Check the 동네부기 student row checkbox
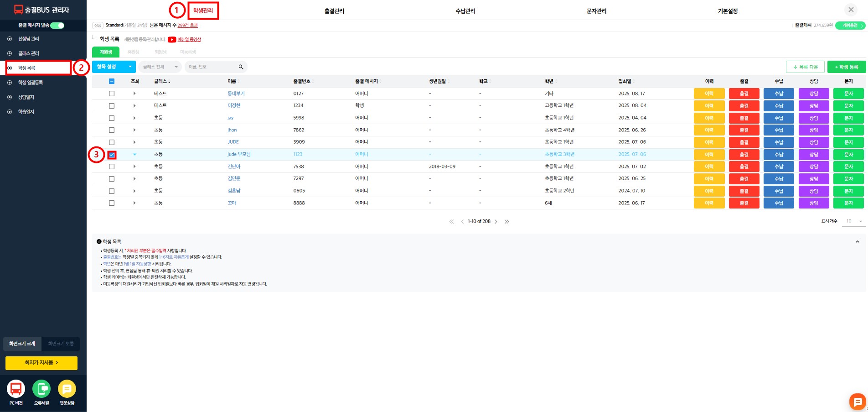The width and height of the screenshot is (868, 412). (x=112, y=94)
